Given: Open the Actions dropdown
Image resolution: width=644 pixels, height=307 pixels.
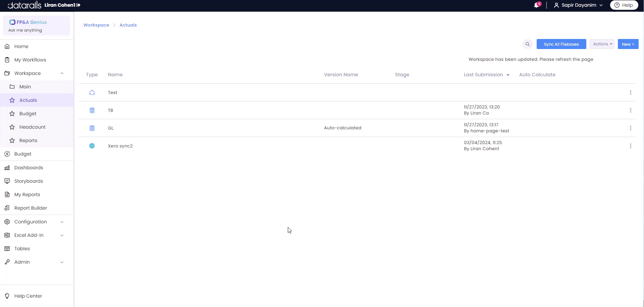Looking at the screenshot, I should (602, 44).
